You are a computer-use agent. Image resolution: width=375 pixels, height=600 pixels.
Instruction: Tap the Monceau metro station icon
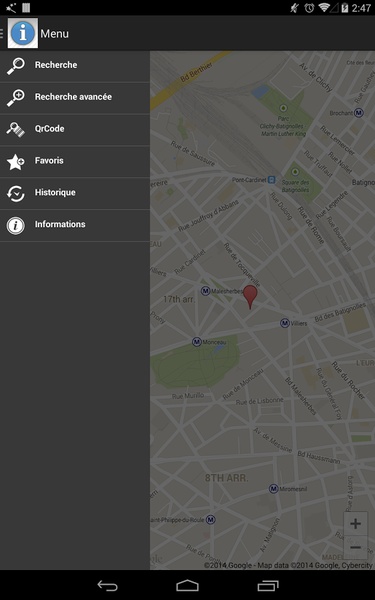[197, 342]
